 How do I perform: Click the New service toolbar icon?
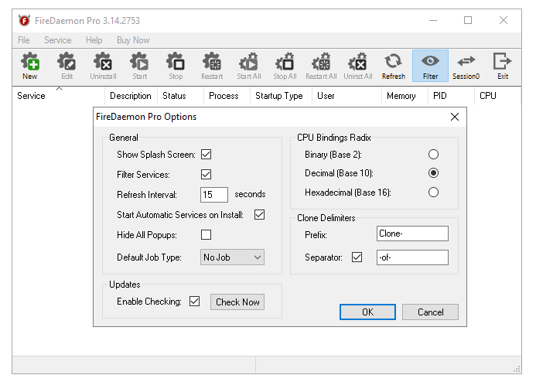coord(30,66)
